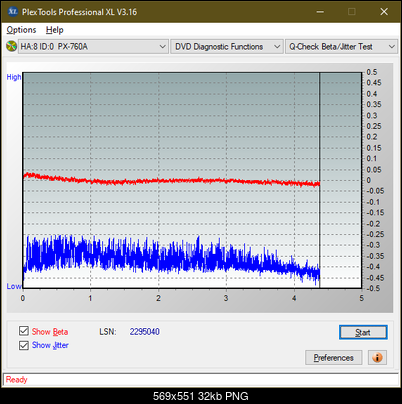The image size is (402, 404).
Task: Toggle the Show Jitter checkbox
Action: [x=24, y=345]
